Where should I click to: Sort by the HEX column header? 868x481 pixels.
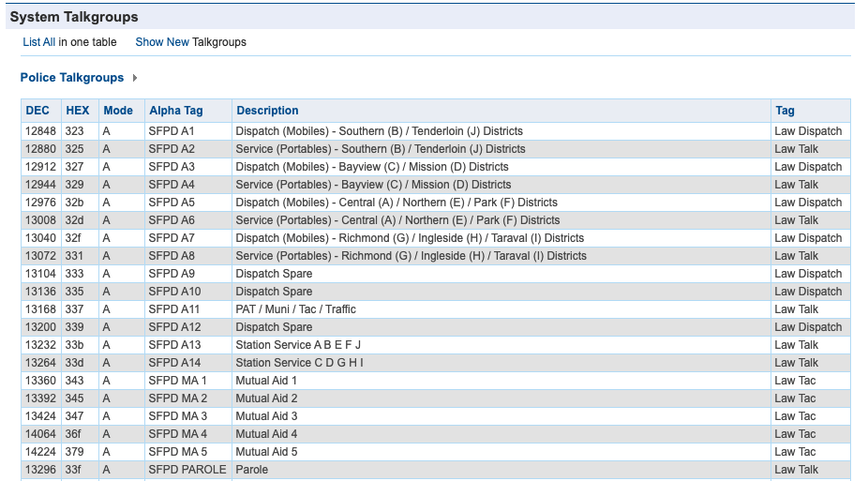click(x=78, y=110)
